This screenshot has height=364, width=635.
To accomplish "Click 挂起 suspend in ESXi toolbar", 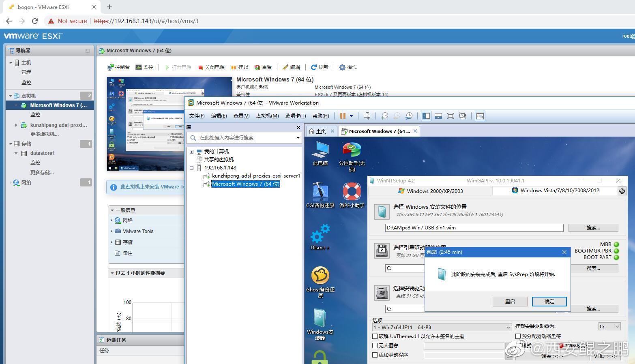I will coord(240,67).
